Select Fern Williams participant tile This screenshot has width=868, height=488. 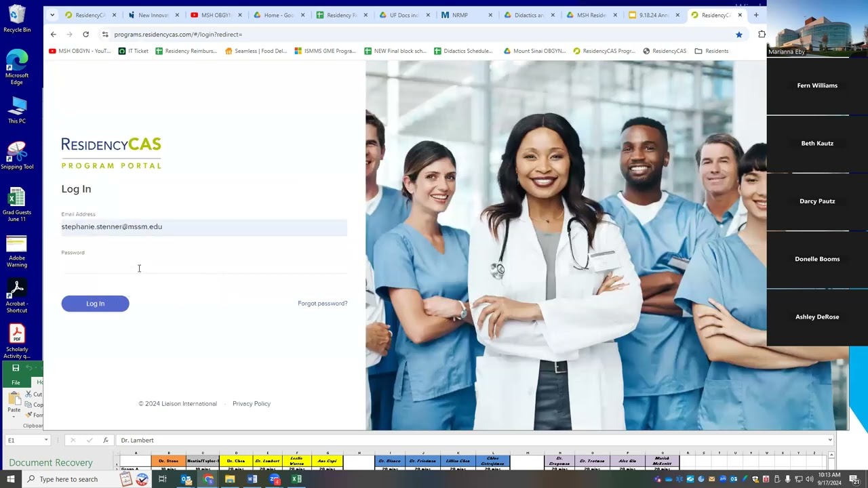pyautogui.click(x=817, y=86)
